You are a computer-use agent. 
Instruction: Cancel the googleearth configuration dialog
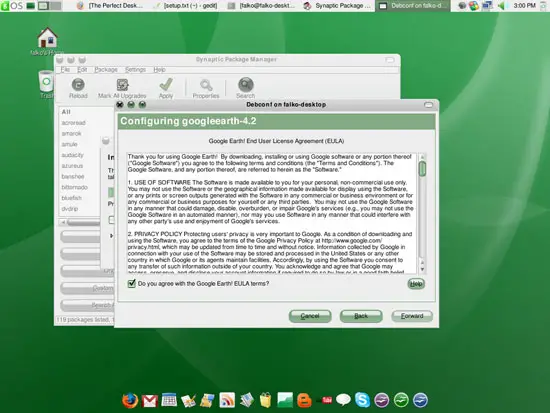310,316
